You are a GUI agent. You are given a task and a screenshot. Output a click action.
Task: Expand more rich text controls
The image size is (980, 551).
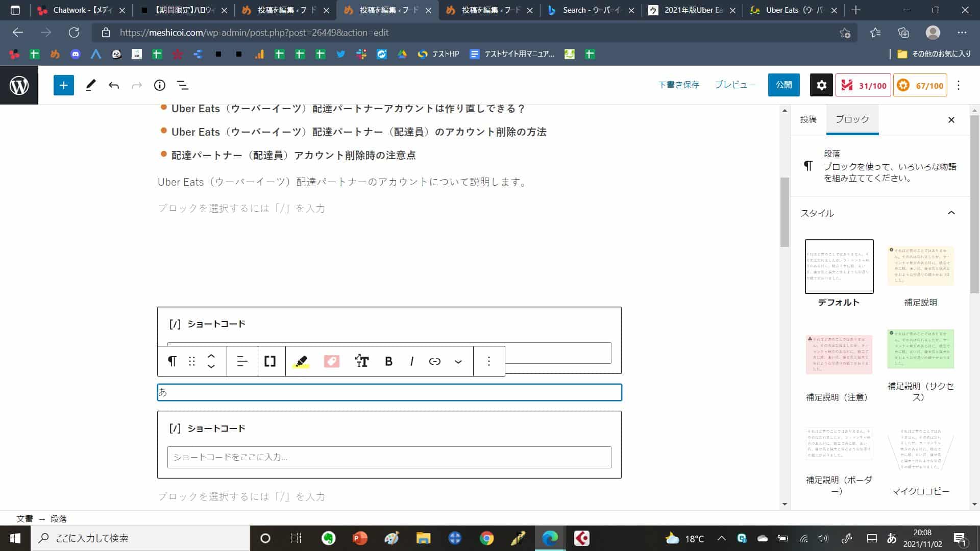click(x=458, y=361)
